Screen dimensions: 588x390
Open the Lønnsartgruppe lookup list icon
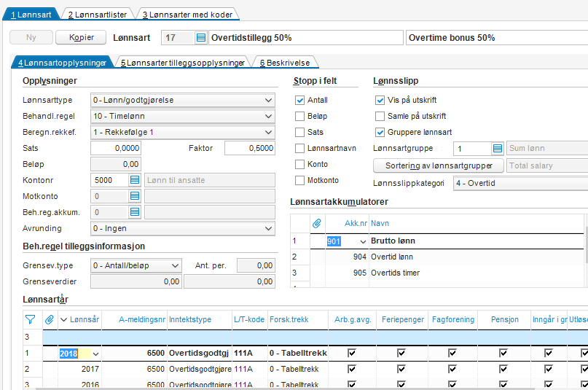(x=497, y=148)
